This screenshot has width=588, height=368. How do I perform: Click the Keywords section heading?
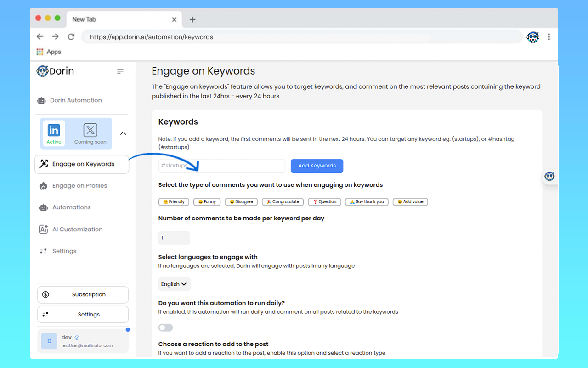coord(178,122)
